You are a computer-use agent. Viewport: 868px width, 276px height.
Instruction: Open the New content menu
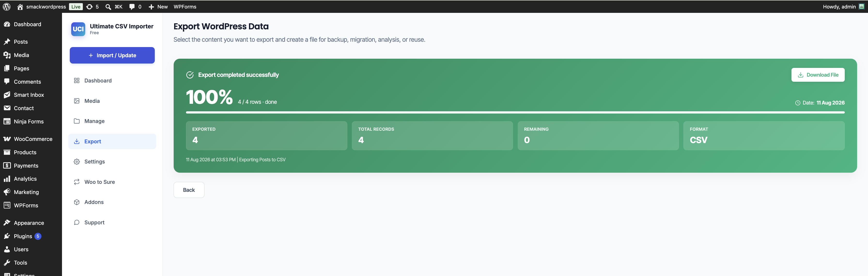coord(158,7)
